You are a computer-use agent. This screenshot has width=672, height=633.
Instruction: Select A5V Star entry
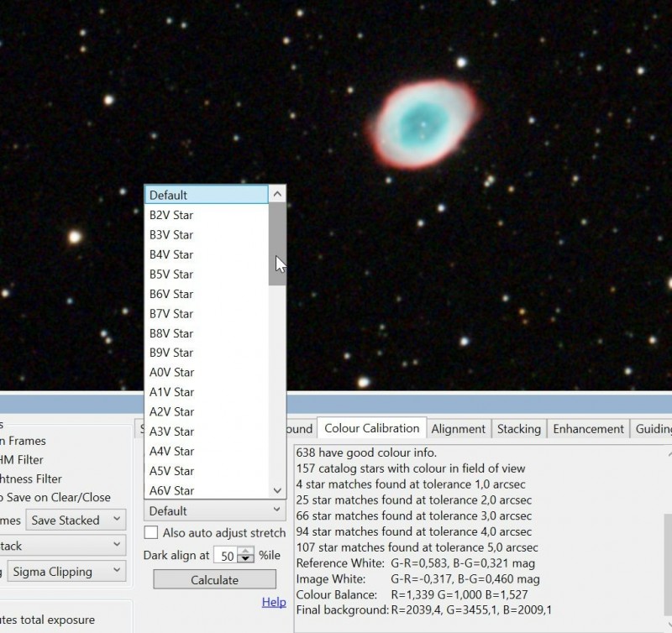[x=207, y=471]
